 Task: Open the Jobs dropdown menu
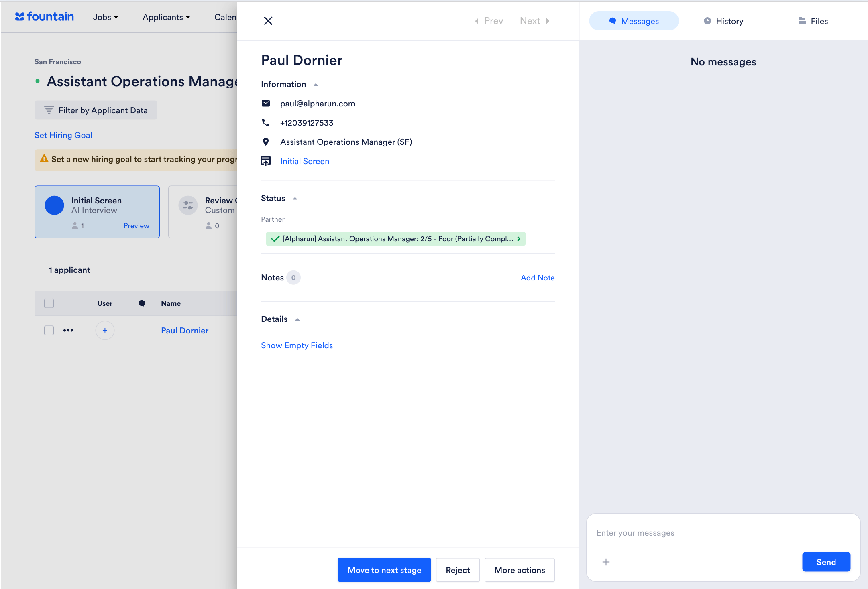105,17
